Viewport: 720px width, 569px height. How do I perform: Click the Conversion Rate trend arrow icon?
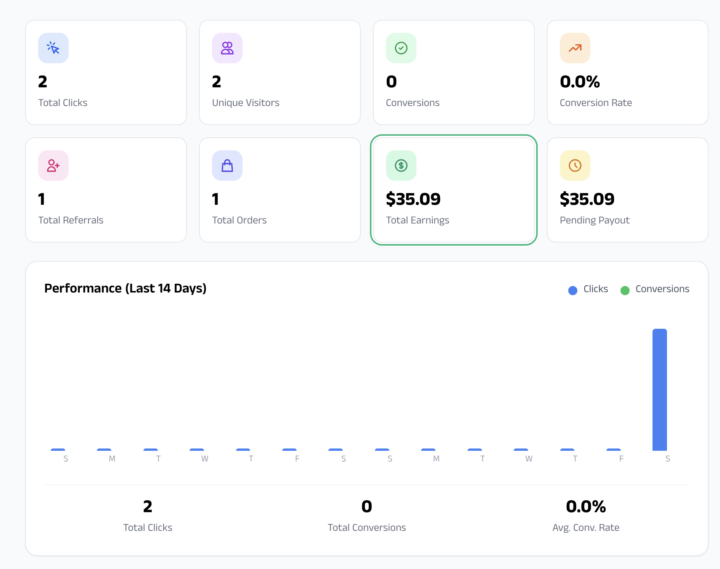click(575, 48)
